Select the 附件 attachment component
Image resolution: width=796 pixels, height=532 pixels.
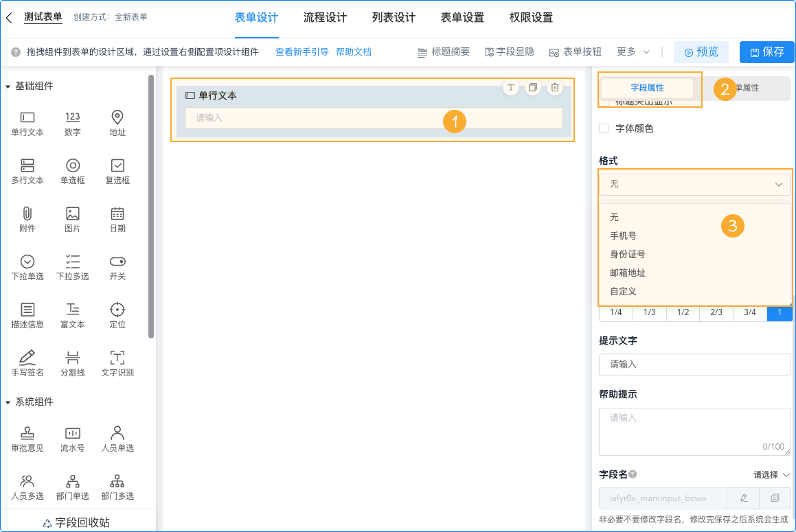[27, 219]
